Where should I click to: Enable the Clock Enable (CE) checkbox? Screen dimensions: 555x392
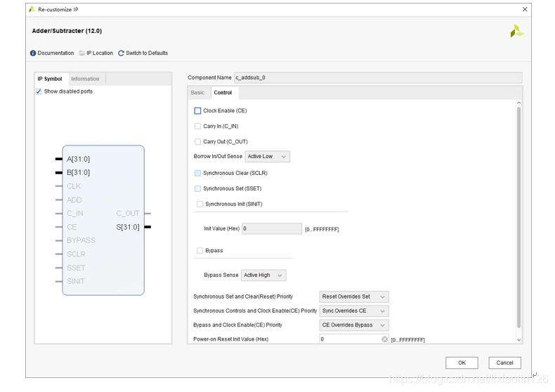[197, 111]
